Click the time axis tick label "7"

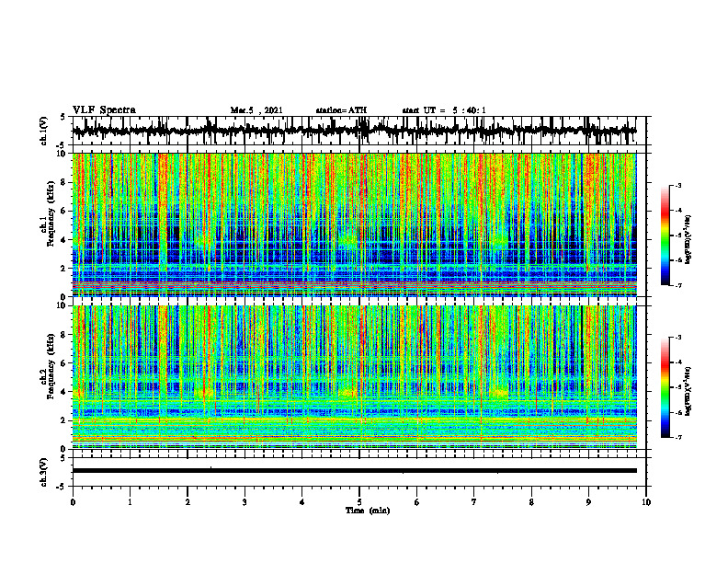474,502
